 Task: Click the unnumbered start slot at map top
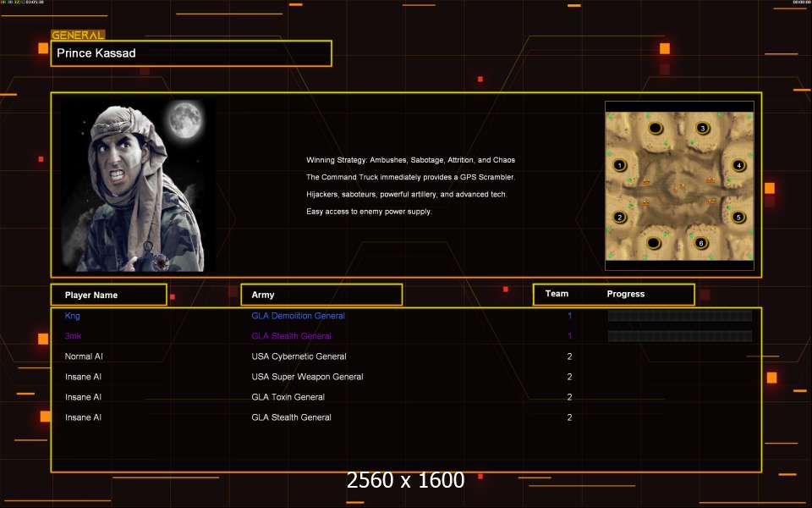click(x=655, y=129)
